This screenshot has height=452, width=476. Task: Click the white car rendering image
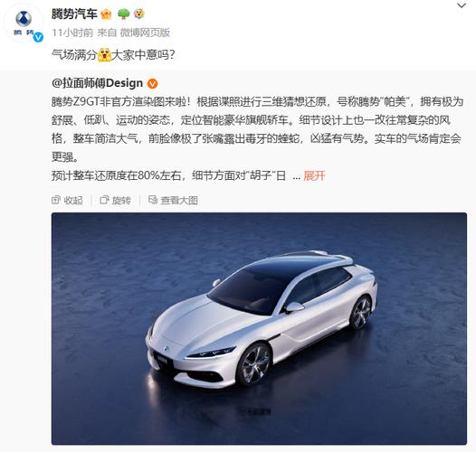pyautogui.click(x=259, y=328)
